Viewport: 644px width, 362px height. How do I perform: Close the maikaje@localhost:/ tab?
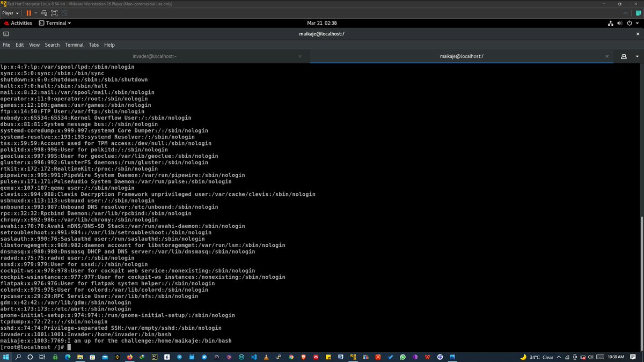pos(607,56)
